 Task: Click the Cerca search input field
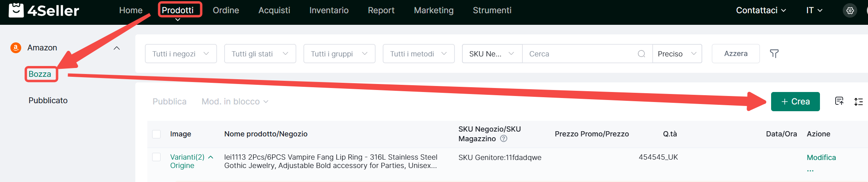tap(581, 54)
